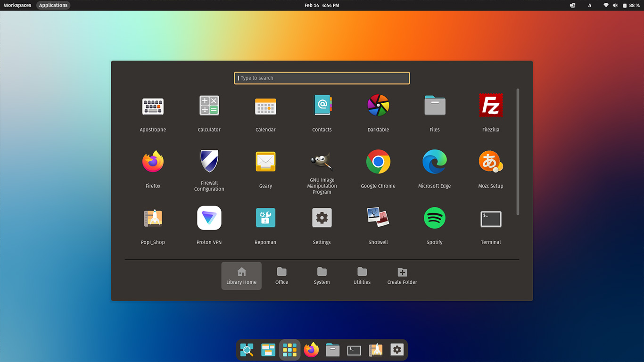Open Microsoft Edge browser
Viewport: 644px width, 362px height.
click(435, 169)
